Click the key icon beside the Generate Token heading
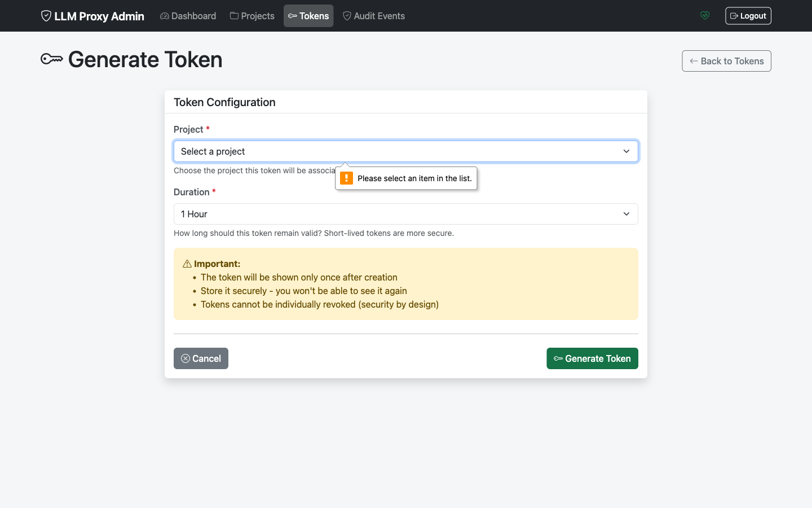812x508 pixels. coord(52,58)
